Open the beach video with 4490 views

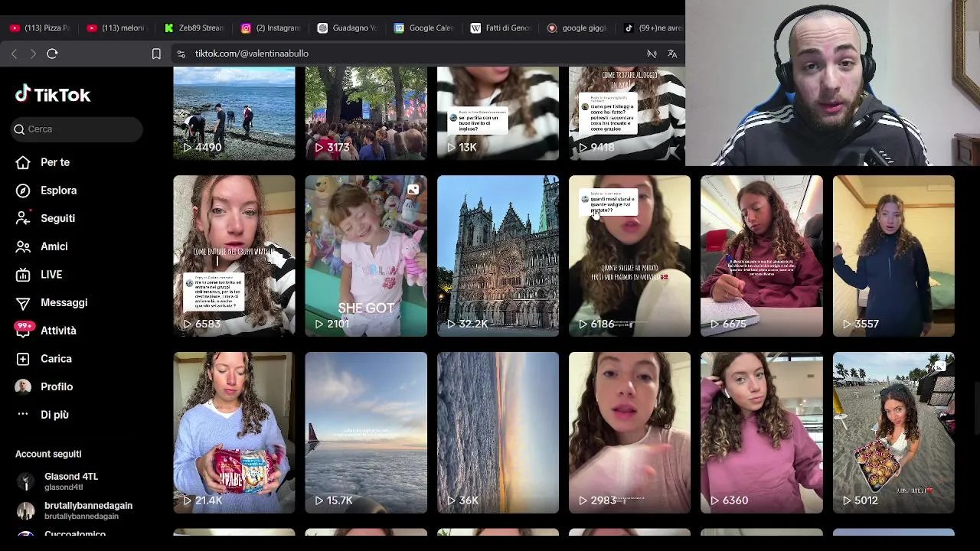[234, 113]
